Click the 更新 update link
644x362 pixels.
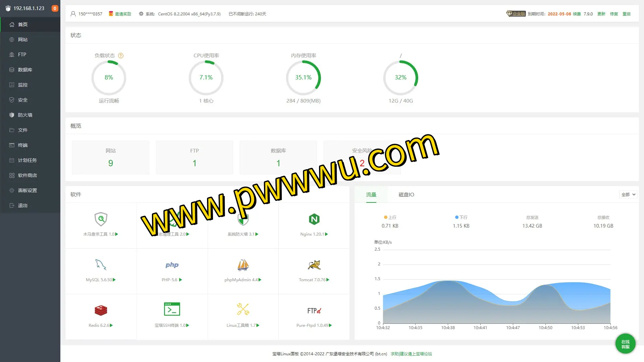[601, 14]
